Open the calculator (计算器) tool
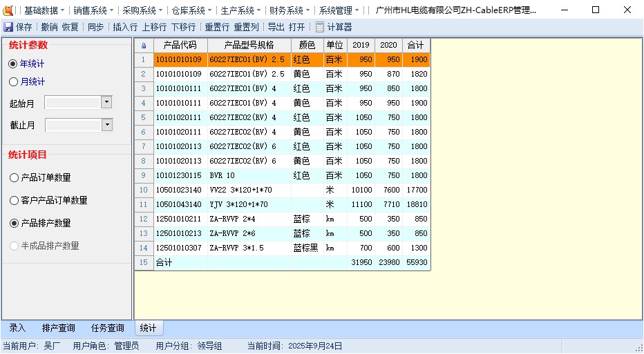This screenshot has height=354, width=644. (x=333, y=27)
